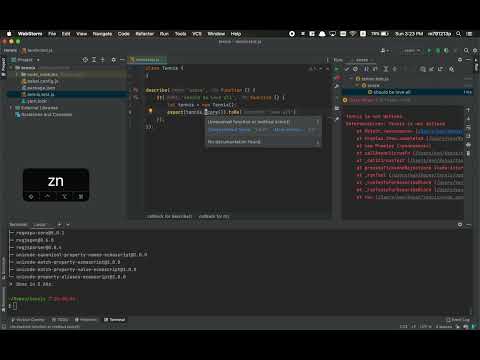Open the Navigate menu
Viewport: 480px width, 360px height.
coord(102,34)
